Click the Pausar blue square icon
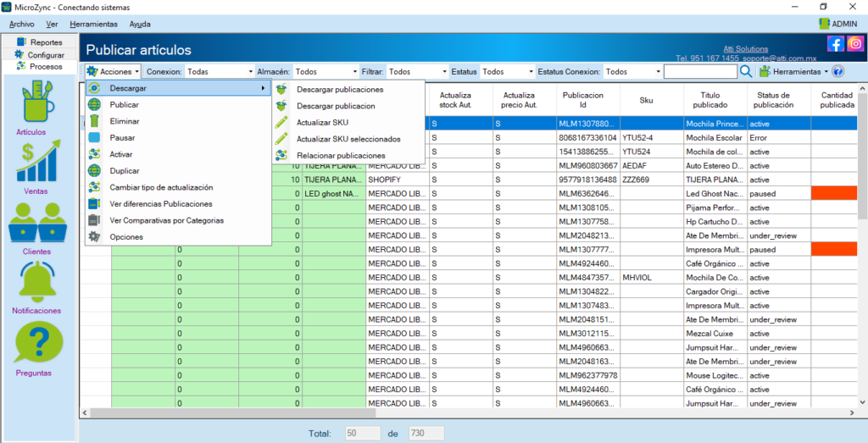The image size is (868, 443). pyautogui.click(x=95, y=138)
